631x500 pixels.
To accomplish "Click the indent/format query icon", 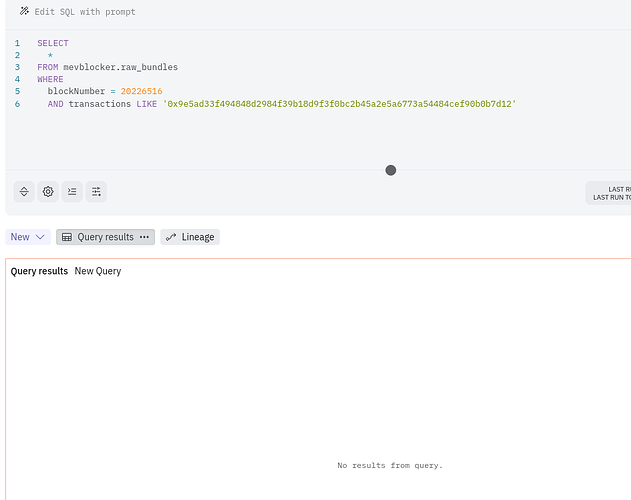I will (x=72, y=191).
